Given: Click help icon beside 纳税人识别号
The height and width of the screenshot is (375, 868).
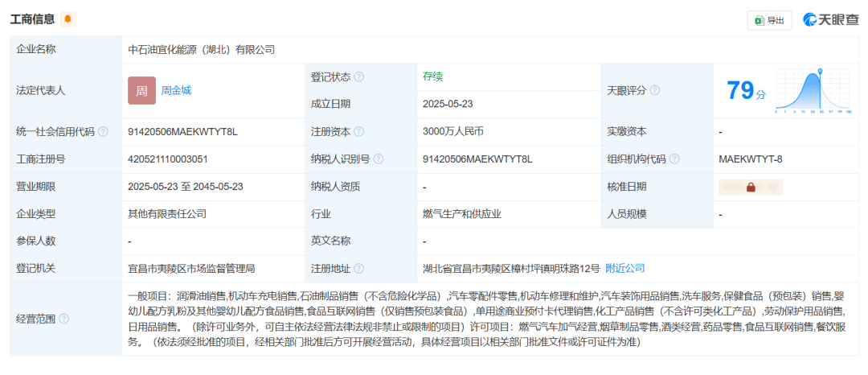Looking at the screenshot, I should tap(378, 159).
